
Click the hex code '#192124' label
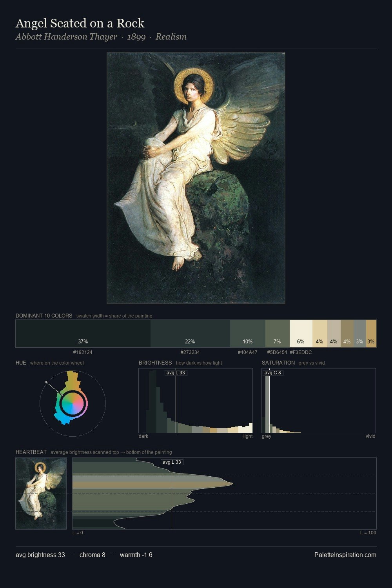pyautogui.click(x=83, y=352)
